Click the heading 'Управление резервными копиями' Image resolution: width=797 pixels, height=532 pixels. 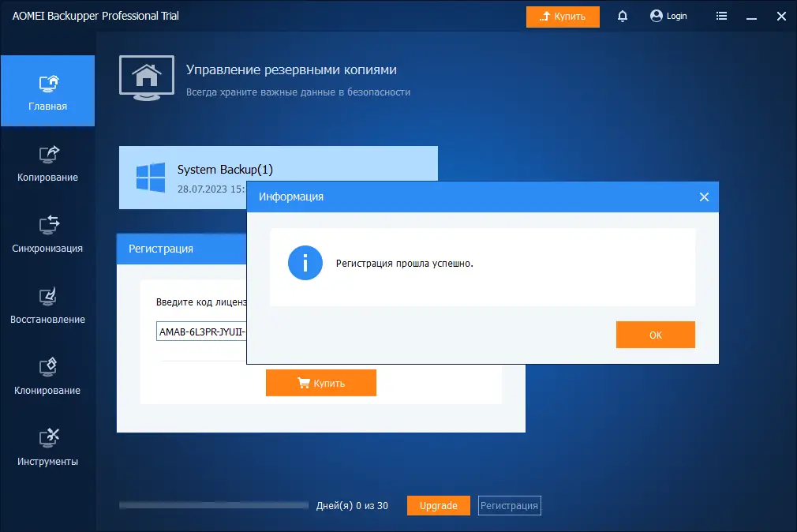(291, 69)
